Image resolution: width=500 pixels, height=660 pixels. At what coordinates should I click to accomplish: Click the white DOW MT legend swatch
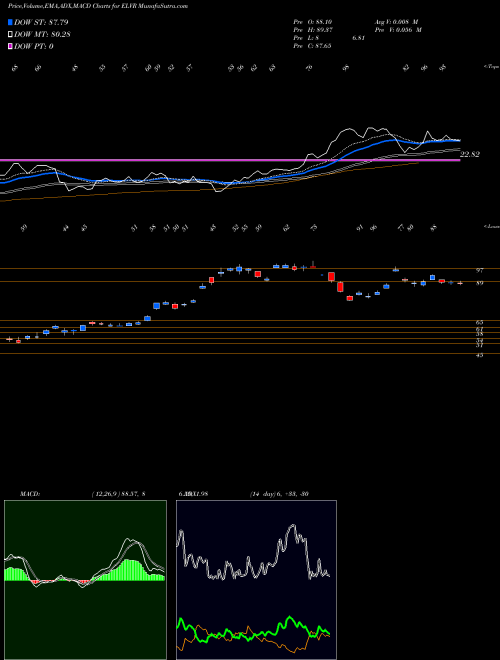click(x=11, y=34)
